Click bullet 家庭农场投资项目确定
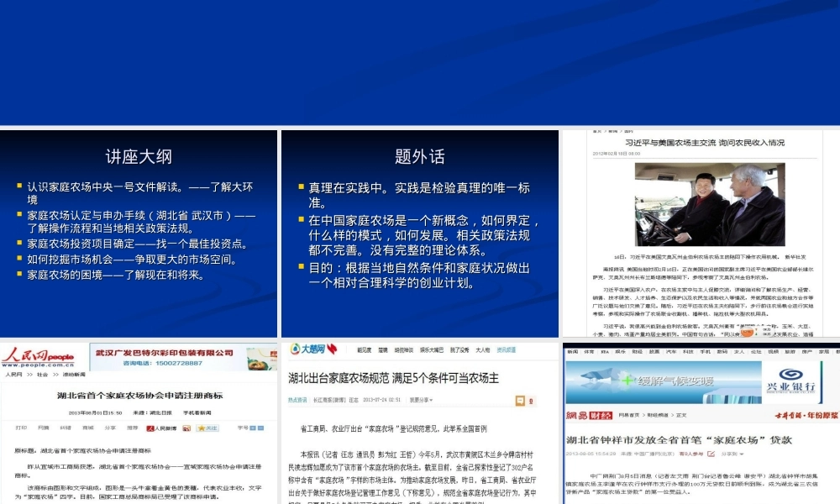 click(x=139, y=244)
